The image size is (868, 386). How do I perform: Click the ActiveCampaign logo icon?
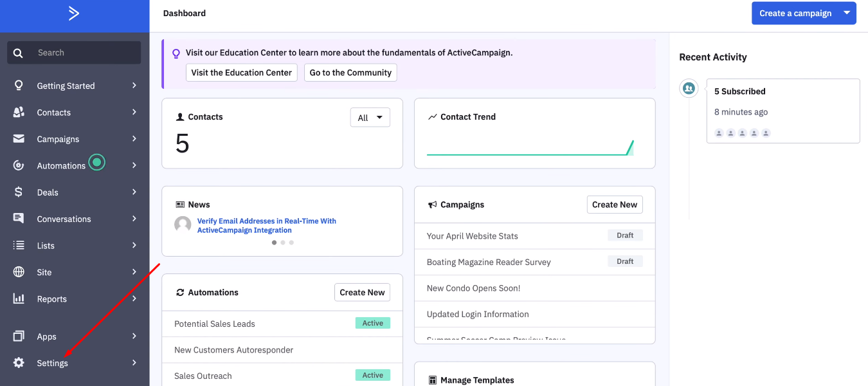[x=74, y=13]
